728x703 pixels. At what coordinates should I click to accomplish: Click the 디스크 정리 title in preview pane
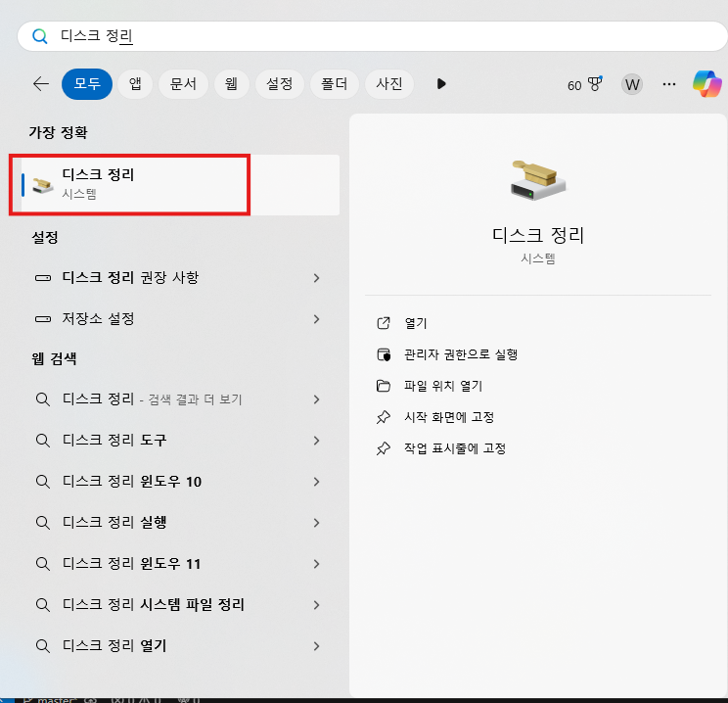537,235
